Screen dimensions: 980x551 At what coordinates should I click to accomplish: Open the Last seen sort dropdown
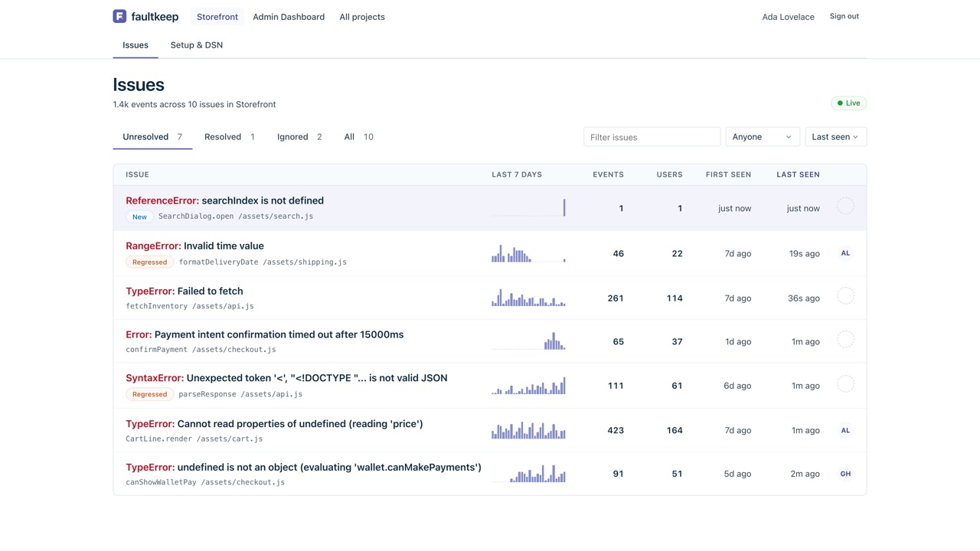tap(836, 137)
